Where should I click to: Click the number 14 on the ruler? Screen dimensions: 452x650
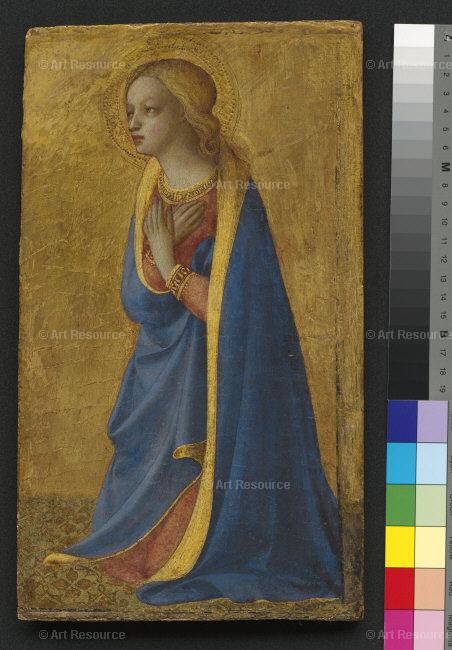tap(443, 296)
